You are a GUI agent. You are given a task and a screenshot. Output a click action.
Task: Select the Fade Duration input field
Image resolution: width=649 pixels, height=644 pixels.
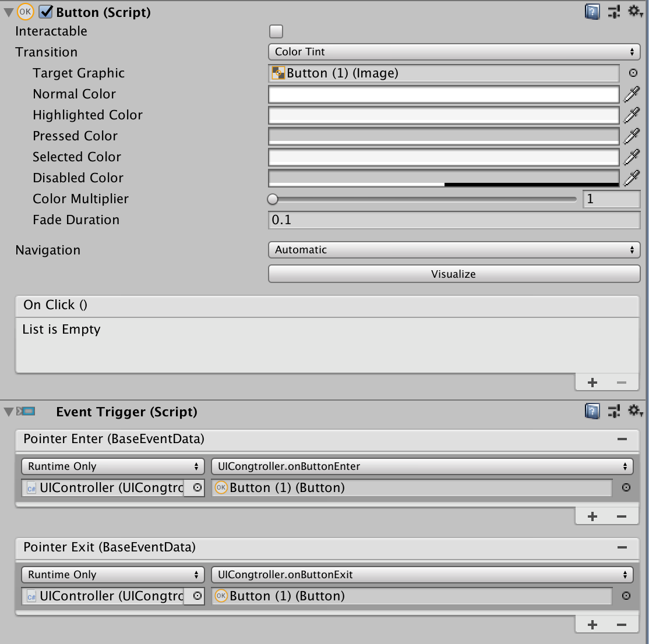point(454,220)
